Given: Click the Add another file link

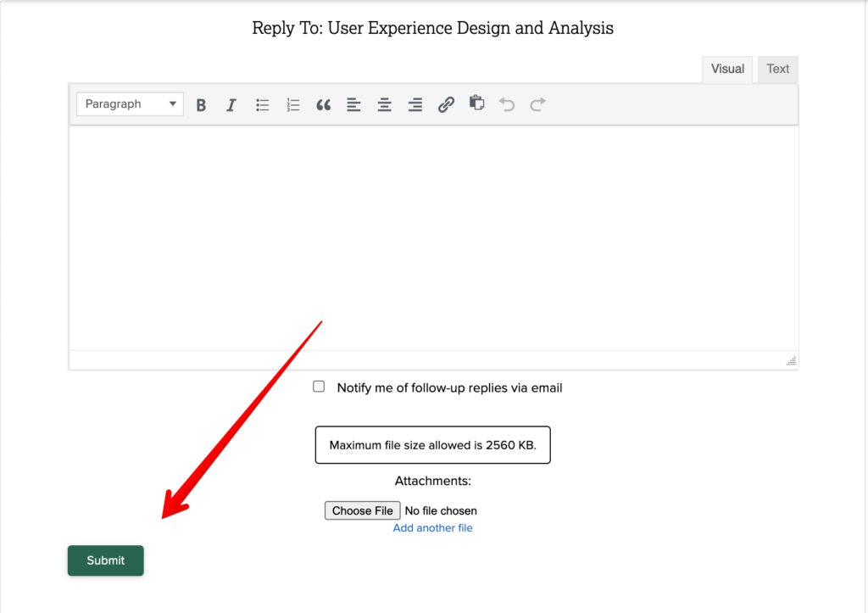Looking at the screenshot, I should pos(432,527).
